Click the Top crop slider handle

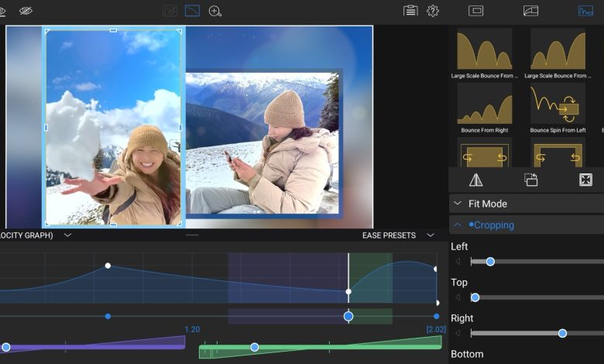[475, 297]
